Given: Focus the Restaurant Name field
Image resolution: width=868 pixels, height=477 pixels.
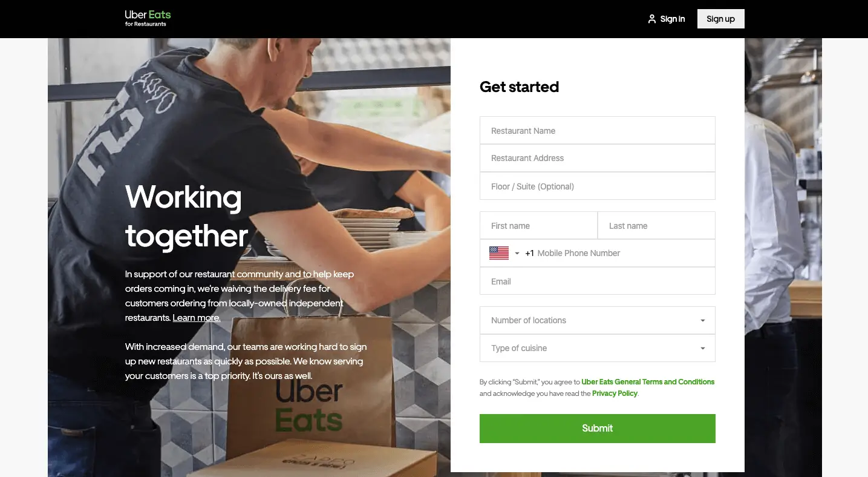Looking at the screenshot, I should click(598, 130).
